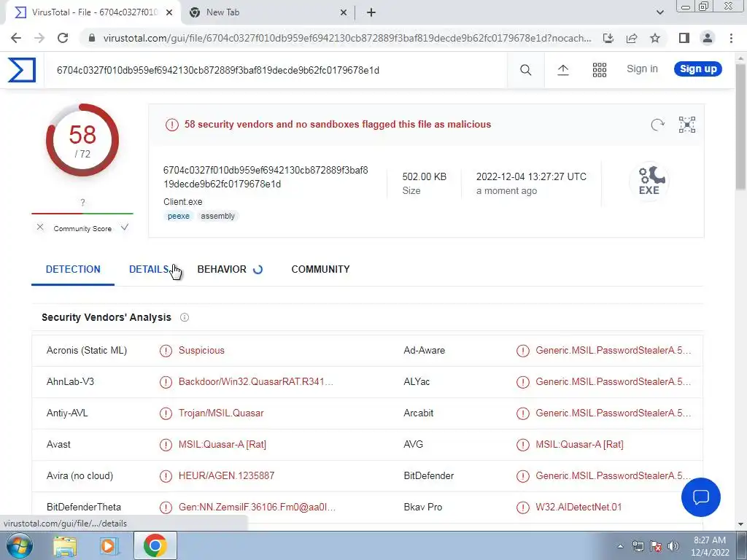Switch to the DETECTION tab
The width and height of the screenshot is (747, 560).
73,270
